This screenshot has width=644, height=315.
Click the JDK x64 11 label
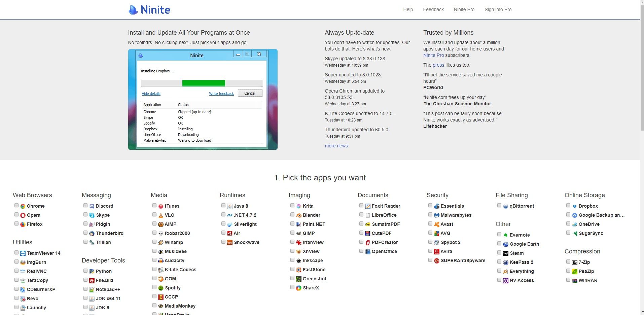click(108, 299)
